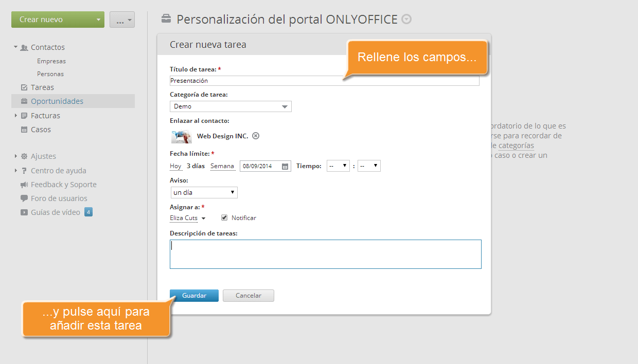The height and width of the screenshot is (364, 638).
Task: Set deadline to 3 días
Action: [x=196, y=166]
